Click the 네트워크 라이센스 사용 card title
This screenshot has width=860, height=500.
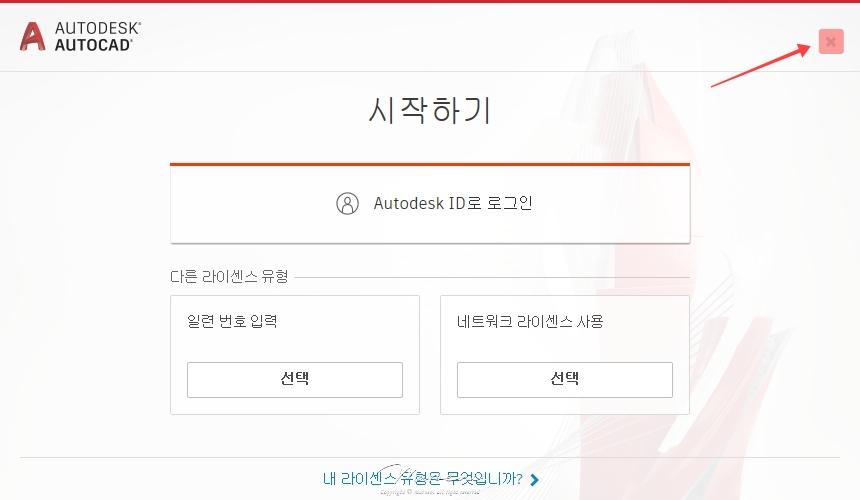pyautogui.click(x=530, y=321)
